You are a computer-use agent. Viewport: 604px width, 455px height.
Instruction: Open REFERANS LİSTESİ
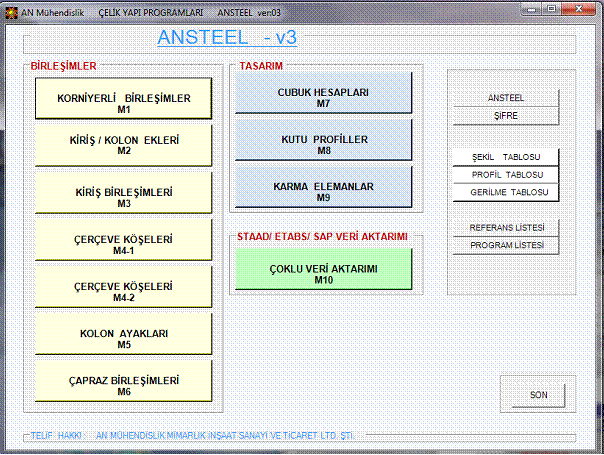pyautogui.click(x=505, y=228)
